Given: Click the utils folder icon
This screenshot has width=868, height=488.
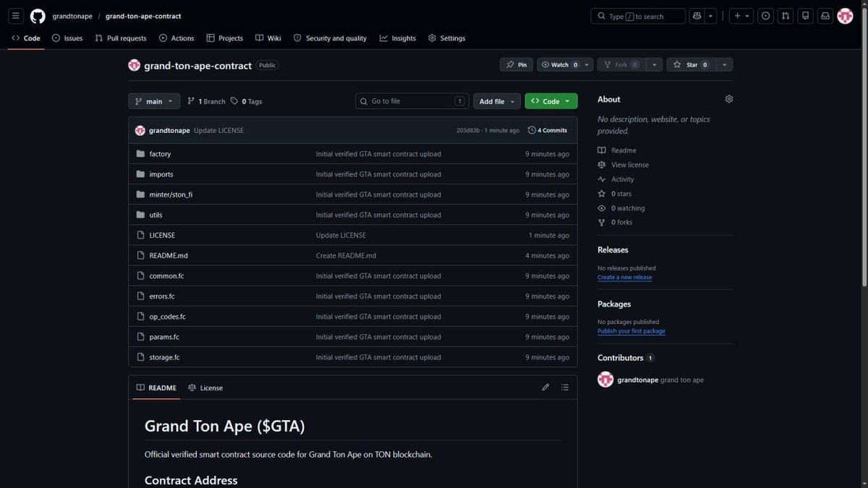Looking at the screenshot, I should click(x=141, y=215).
